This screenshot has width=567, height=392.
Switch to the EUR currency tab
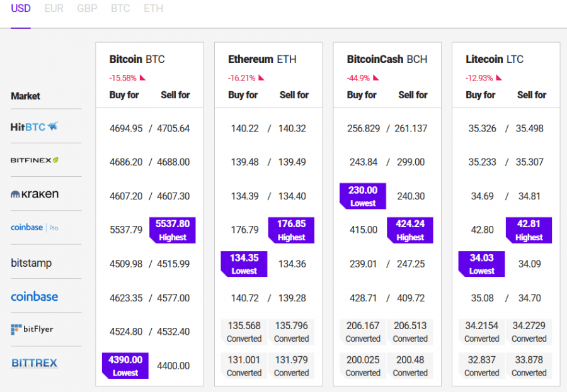pyautogui.click(x=54, y=8)
